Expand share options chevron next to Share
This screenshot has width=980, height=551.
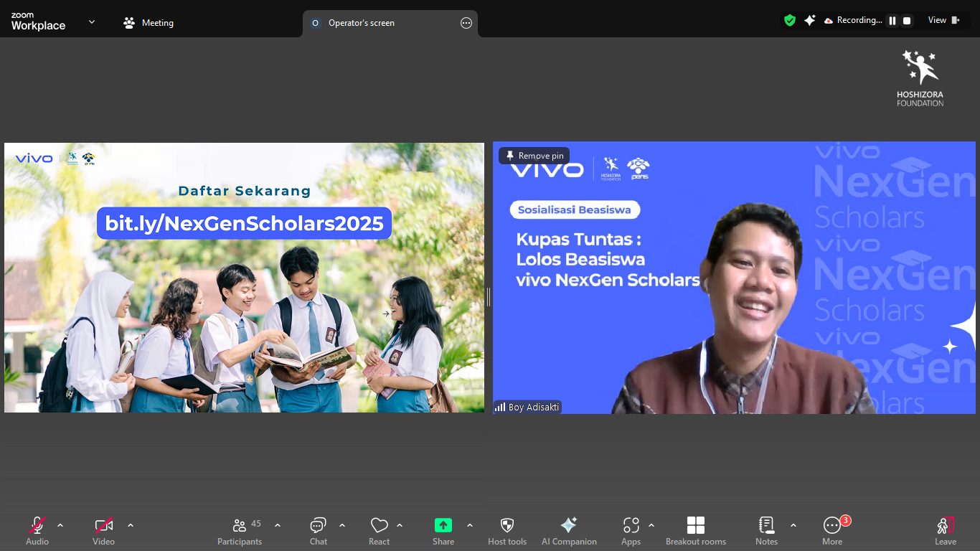click(470, 525)
